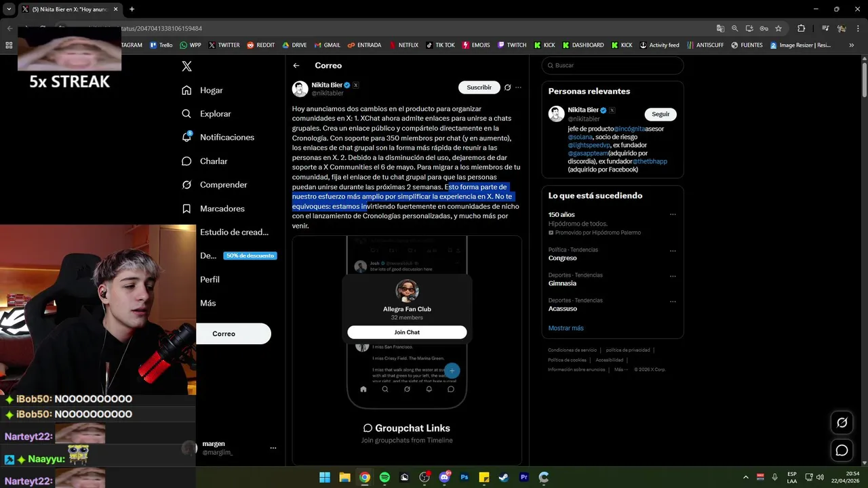Open Marcadores bookmarks

pyautogui.click(x=213, y=209)
